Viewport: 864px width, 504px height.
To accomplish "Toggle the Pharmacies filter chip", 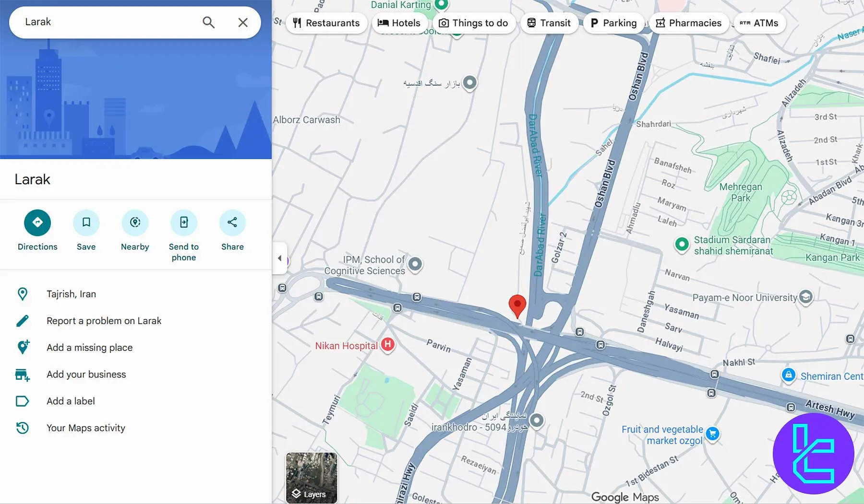I will pyautogui.click(x=688, y=23).
